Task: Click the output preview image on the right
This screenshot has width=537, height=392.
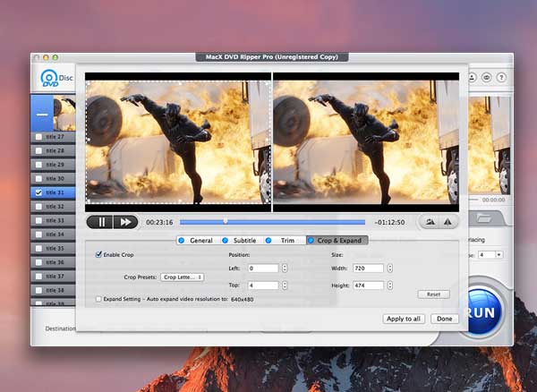Action: [366, 141]
